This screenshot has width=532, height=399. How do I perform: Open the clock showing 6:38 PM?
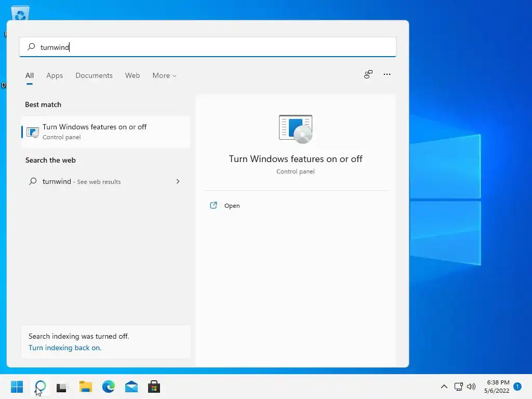pyautogui.click(x=497, y=387)
